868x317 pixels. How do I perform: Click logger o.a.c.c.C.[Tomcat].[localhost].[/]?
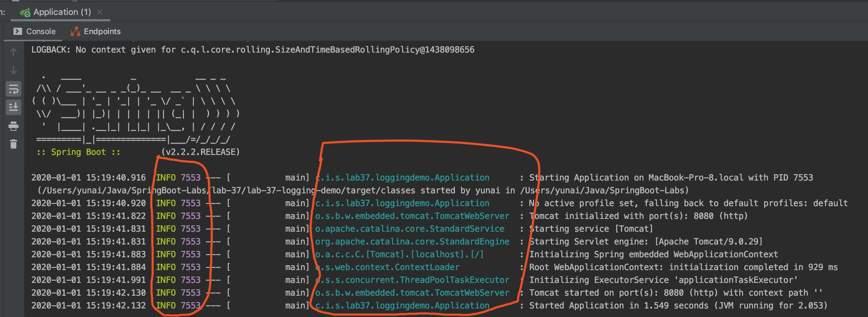pyautogui.click(x=399, y=254)
